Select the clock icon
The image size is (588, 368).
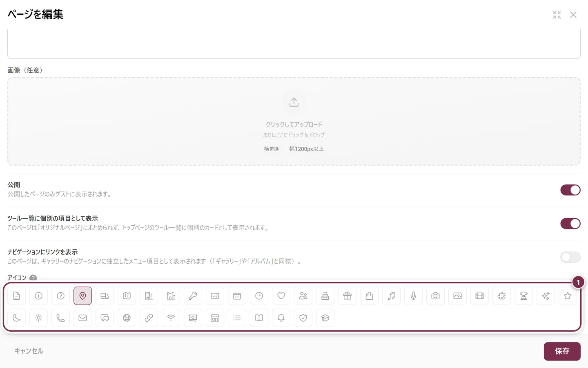click(259, 296)
